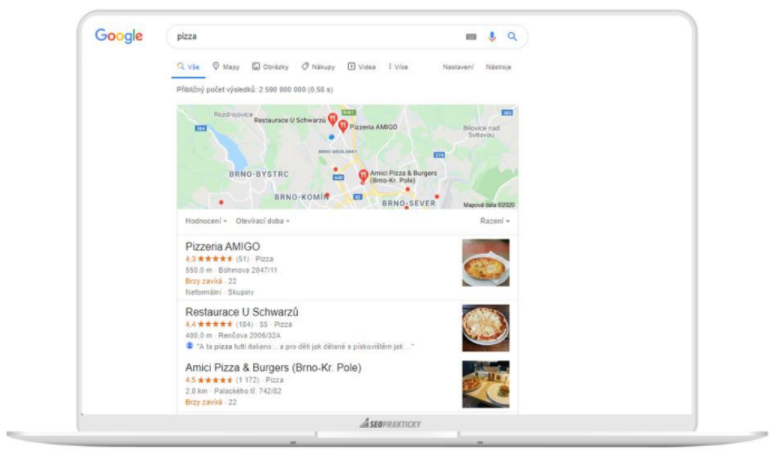Click the Amici Pizza & Burgers photo
Screen dimensions: 781x457
486,384
